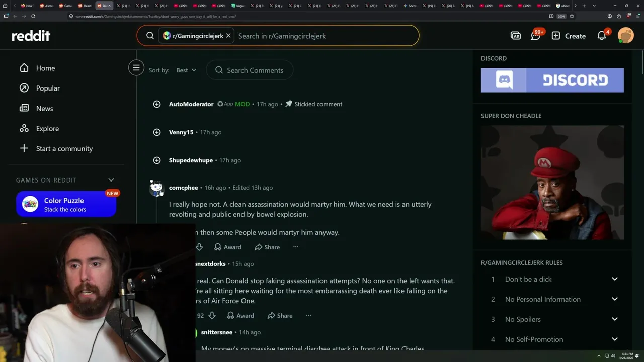The height and width of the screenshot is (362, 644).
Task: Open more options on comcphee's comment
Action: 296,247
